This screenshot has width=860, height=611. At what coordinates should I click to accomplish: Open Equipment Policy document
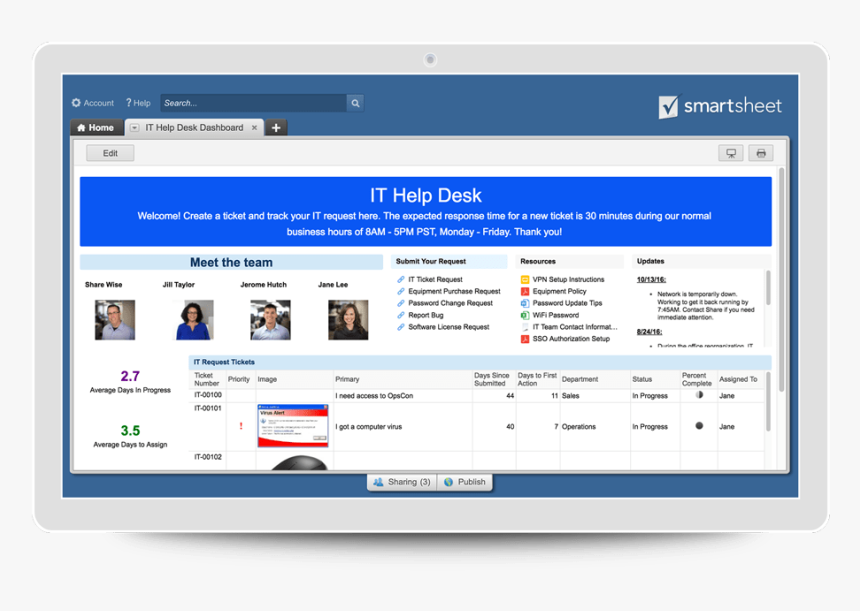click(x=559, y=291)
